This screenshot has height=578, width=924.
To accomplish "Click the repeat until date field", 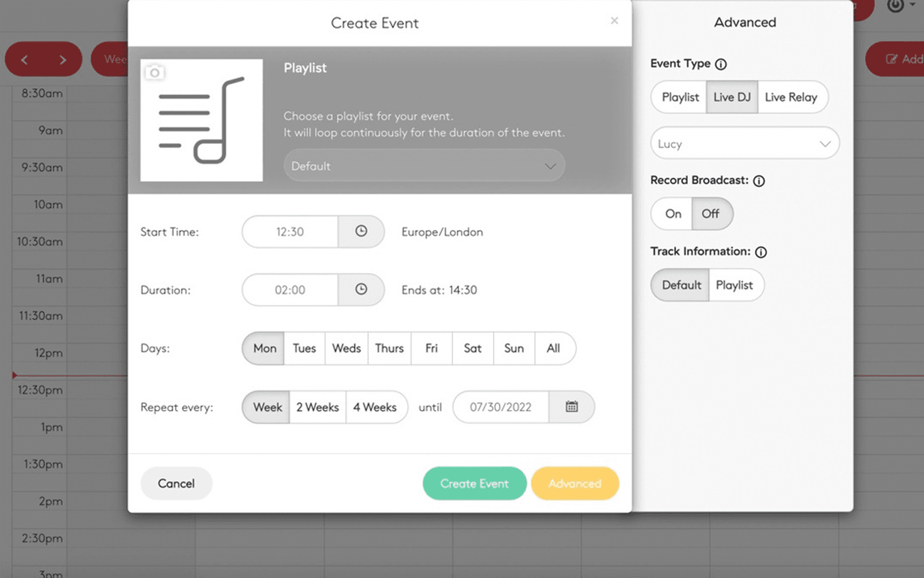I will coord(500,406).
